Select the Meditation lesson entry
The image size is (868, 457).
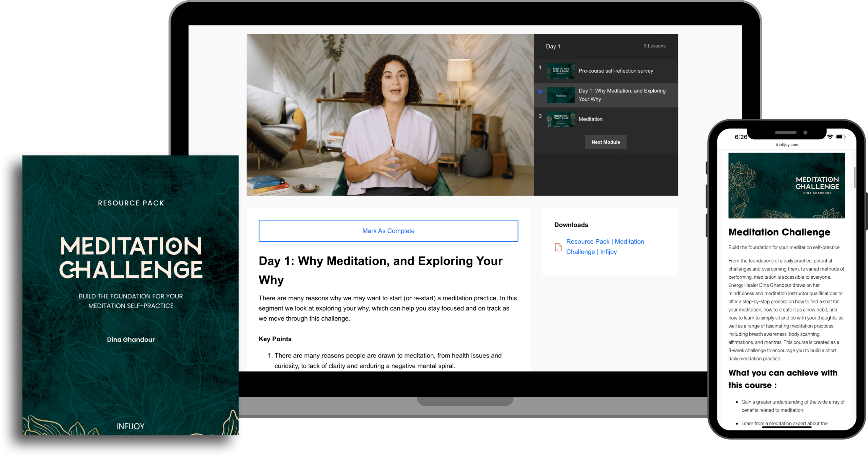click(590, 119)
